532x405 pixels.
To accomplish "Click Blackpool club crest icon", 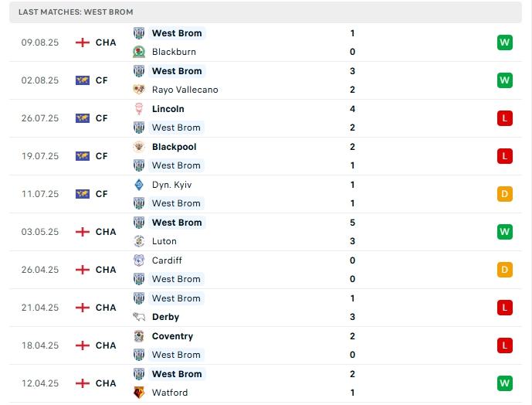I will pos(139,147).
